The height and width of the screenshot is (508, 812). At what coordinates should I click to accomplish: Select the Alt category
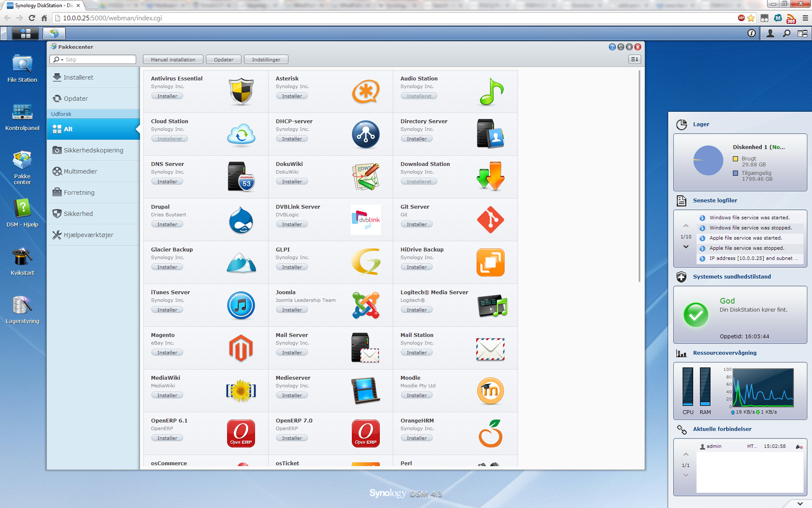[x=93, y=129]
